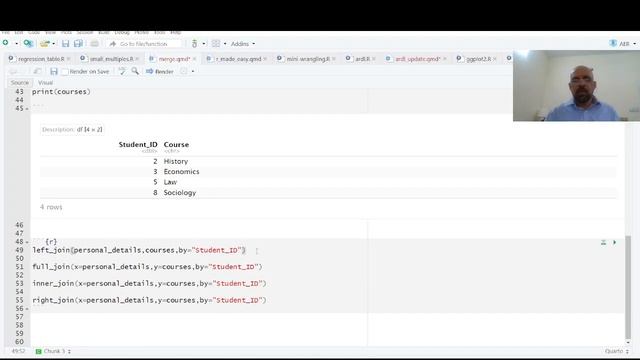Close the regression_table.R tab
Screen dimensions: 640x360
69,59
